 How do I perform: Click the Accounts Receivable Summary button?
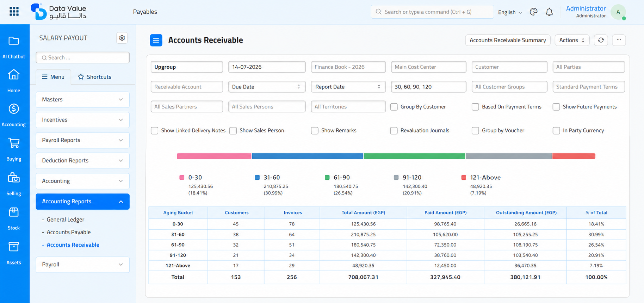pyautogui.click(x=508, y=40)
